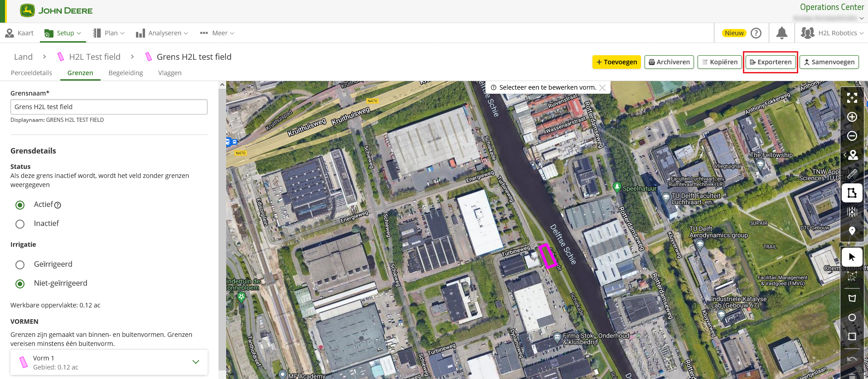
Task: Switch to the Vlaggen tab
Action: [x=170, y=73]
